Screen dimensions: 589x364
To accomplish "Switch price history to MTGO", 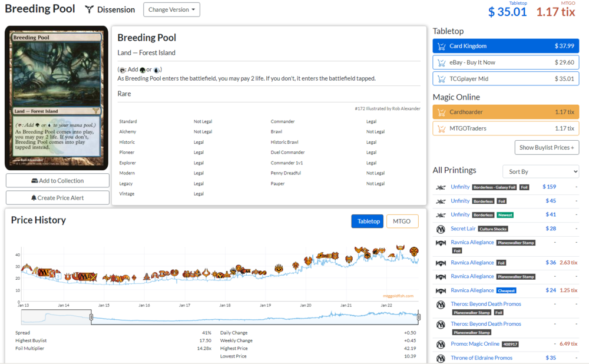I will click(x=402, y=221).
